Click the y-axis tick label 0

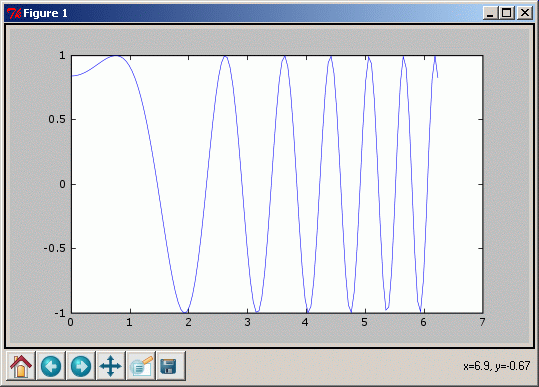tap(62, 184)
